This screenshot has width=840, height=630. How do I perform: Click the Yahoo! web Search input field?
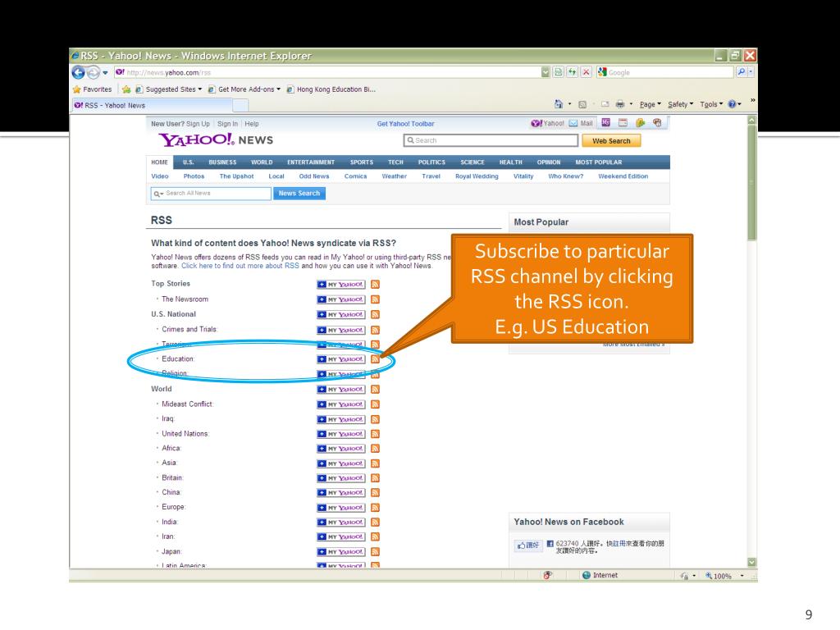coord(491,140)
